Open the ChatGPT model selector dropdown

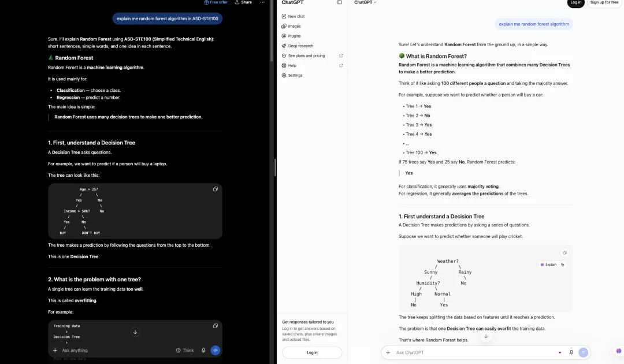tap(365, 2)
